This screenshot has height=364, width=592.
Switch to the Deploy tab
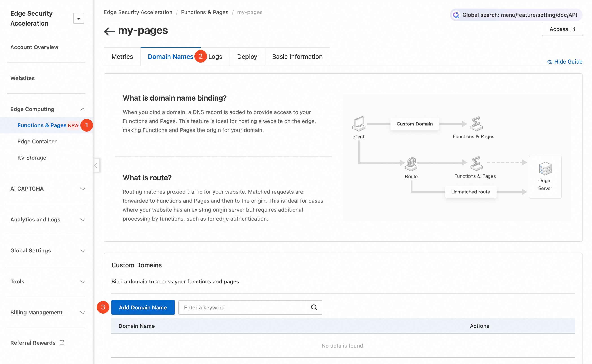[x=247, y=57]
